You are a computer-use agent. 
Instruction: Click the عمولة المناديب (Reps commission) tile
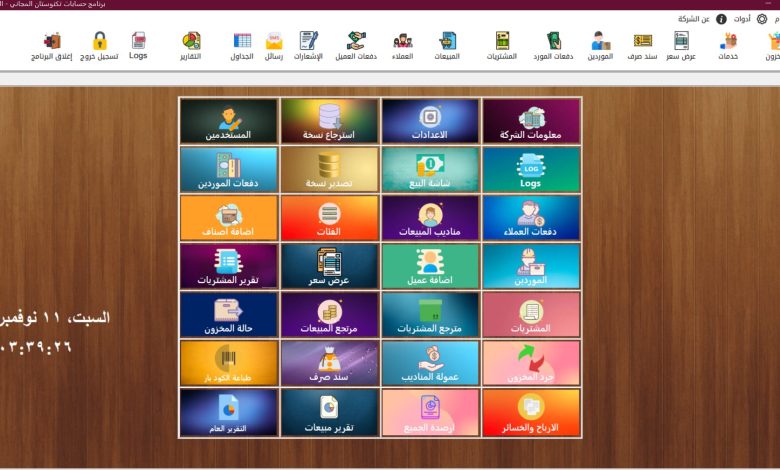[430, 364]
